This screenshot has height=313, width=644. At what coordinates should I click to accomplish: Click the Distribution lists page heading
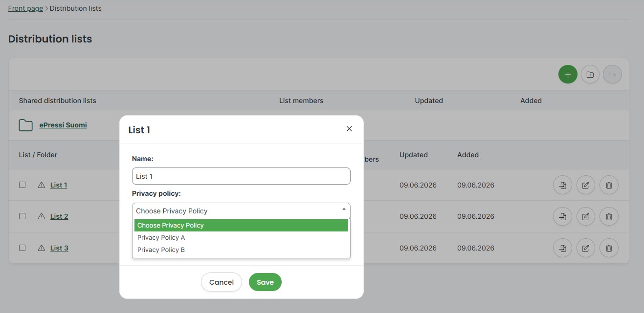(x=50, y=39)
